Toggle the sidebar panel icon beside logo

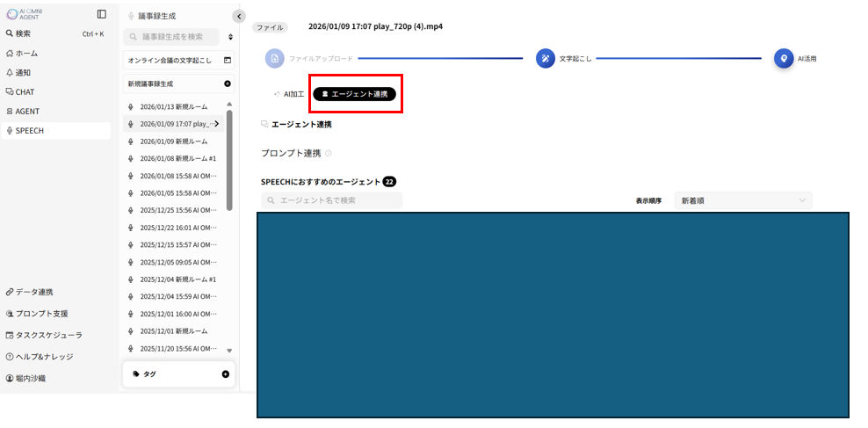click(x=102, y=14)
